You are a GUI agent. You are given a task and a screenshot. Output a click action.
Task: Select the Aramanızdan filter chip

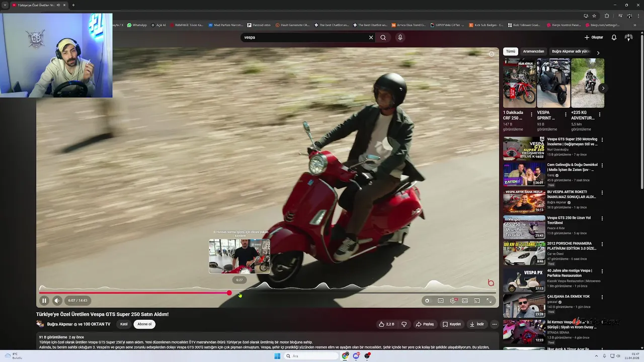(x=533, y=51)
